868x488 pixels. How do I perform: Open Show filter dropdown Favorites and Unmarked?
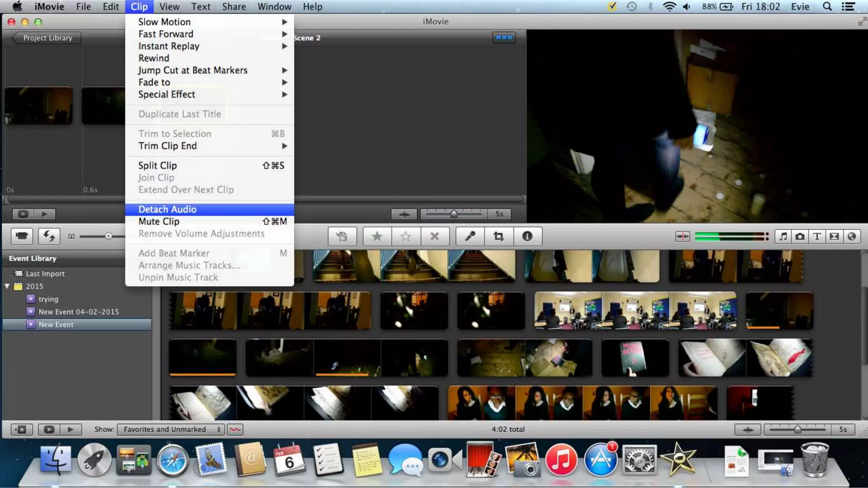171,430
